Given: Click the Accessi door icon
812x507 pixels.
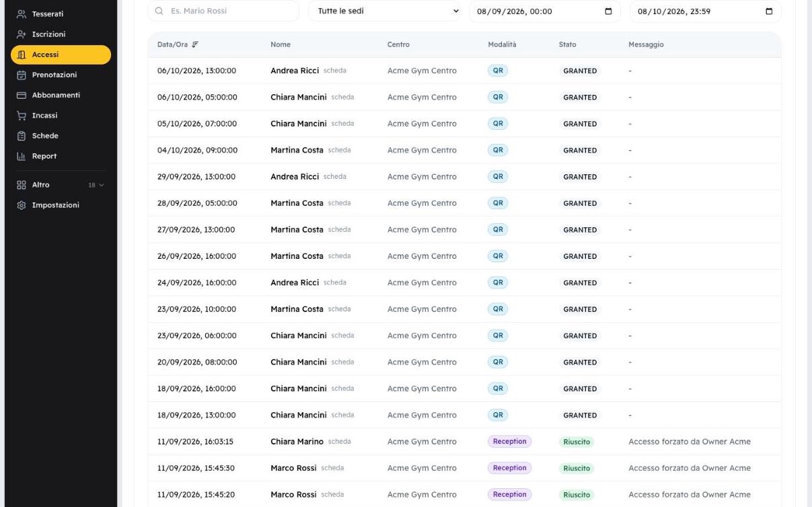Looking at the screenshot, I should coord(22,55).
